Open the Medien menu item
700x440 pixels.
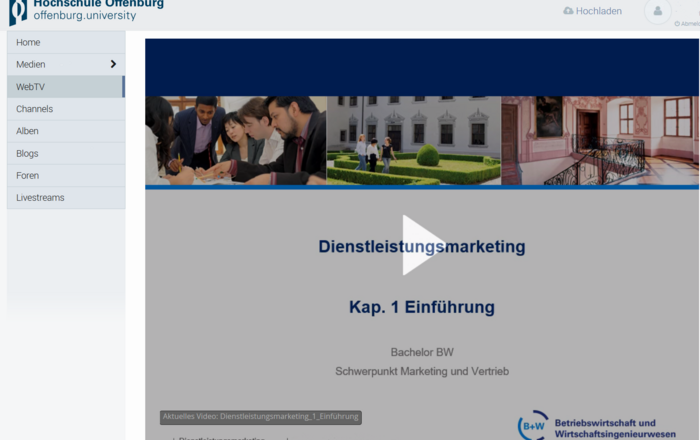coord(66,64)
